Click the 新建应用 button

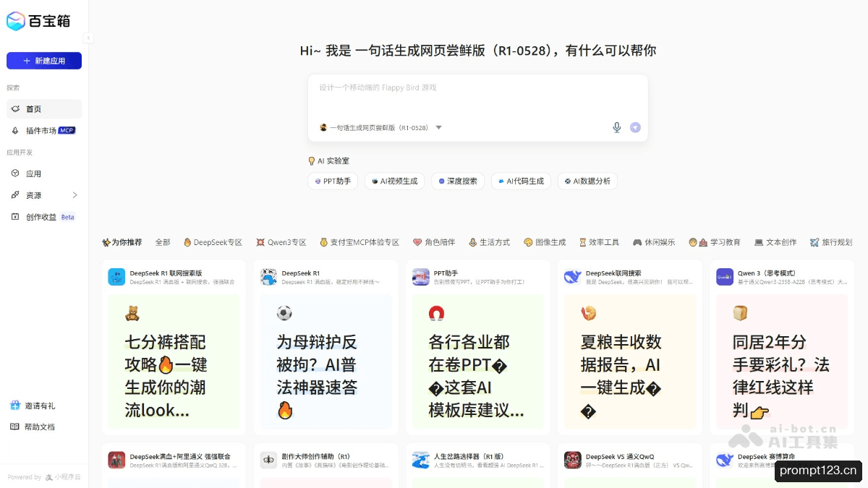[44, 61]
